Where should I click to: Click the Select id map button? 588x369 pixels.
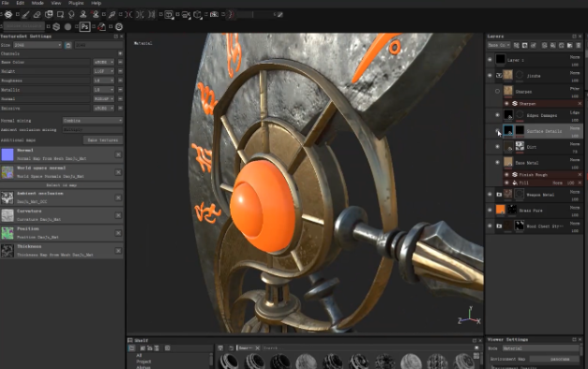pos(62,185)
